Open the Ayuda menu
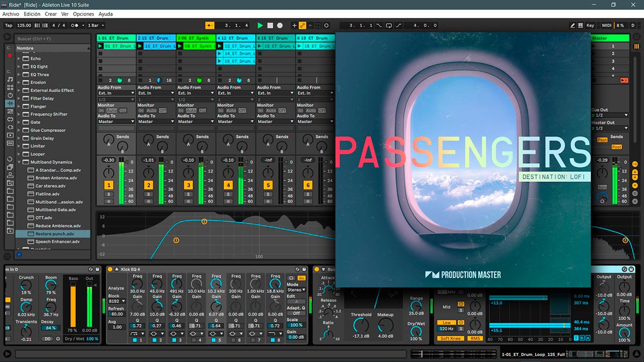Image resolution: width=644 pixels, height=362 pixels. [x=106, y=14]
